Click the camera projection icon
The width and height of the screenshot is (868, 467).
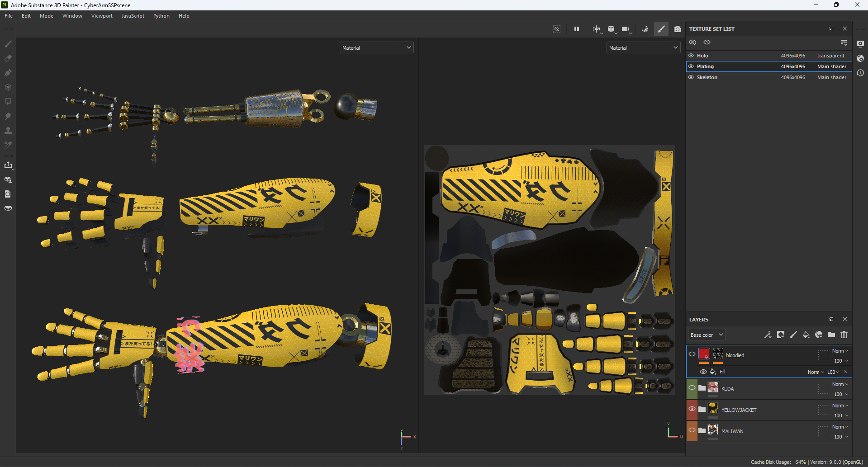pyautogui.click(x=626, y=29)
